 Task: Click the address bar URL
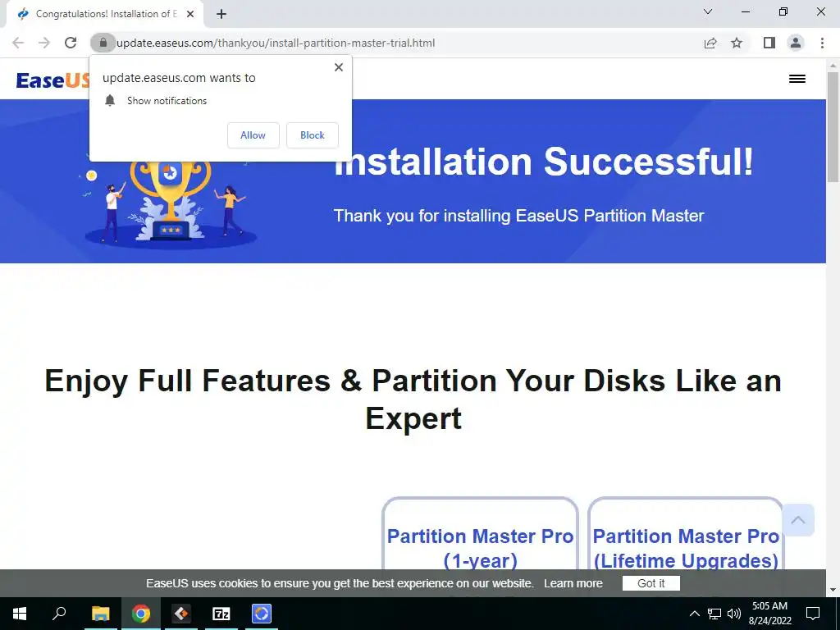point(276,43)
